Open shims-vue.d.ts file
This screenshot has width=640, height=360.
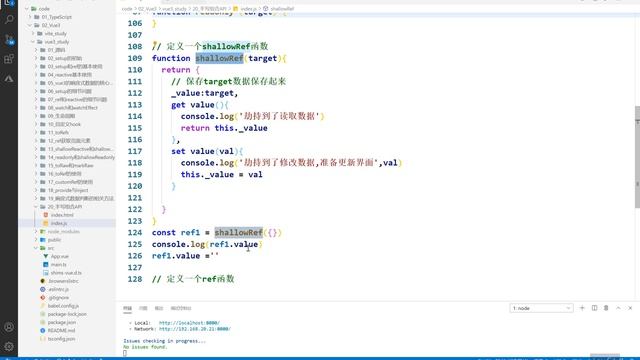[66, 273]
